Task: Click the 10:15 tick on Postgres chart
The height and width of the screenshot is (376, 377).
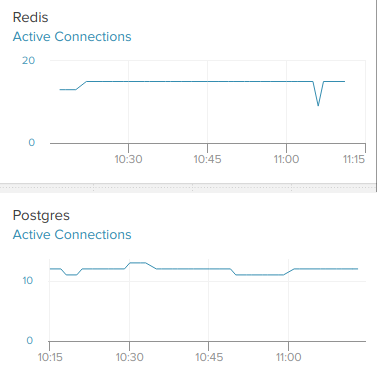Action: (x=50, y=357)
